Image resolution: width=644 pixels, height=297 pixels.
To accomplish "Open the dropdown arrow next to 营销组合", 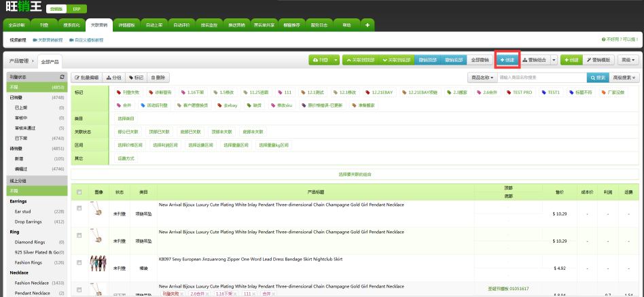I will coord(554,60).
